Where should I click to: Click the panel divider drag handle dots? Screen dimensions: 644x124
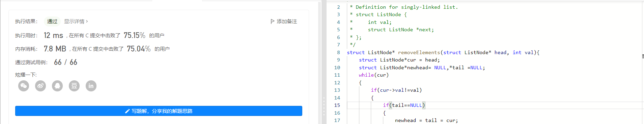click(324, 106)
